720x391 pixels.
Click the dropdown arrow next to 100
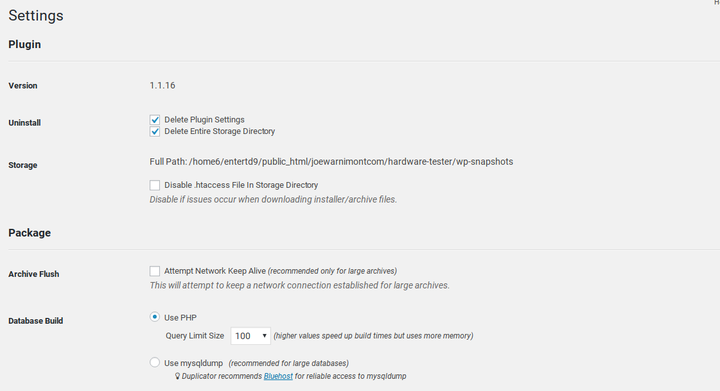[x=264, y=336]
